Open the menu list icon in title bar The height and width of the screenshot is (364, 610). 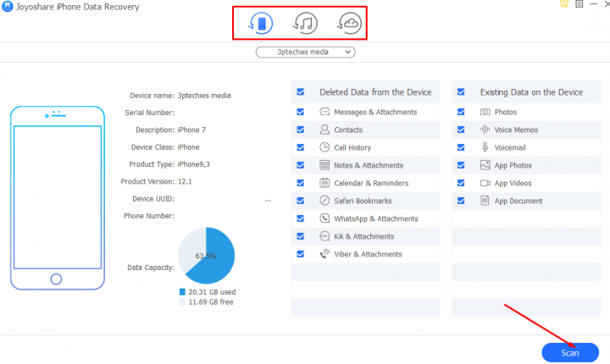[x=579, y=4]
